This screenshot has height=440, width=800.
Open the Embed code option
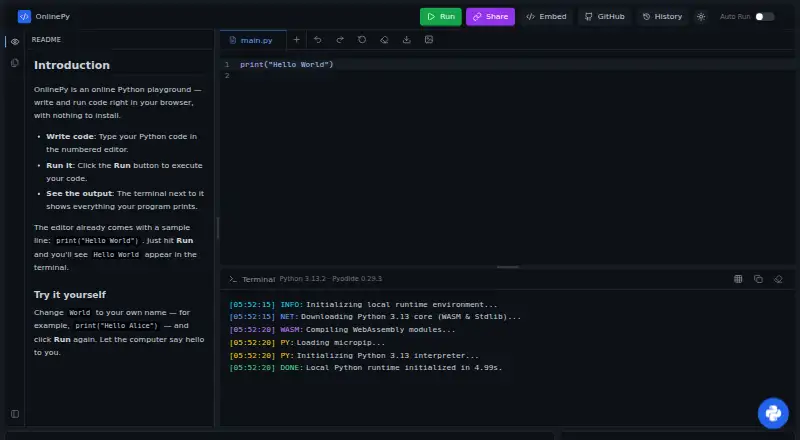tap(546, 16)
